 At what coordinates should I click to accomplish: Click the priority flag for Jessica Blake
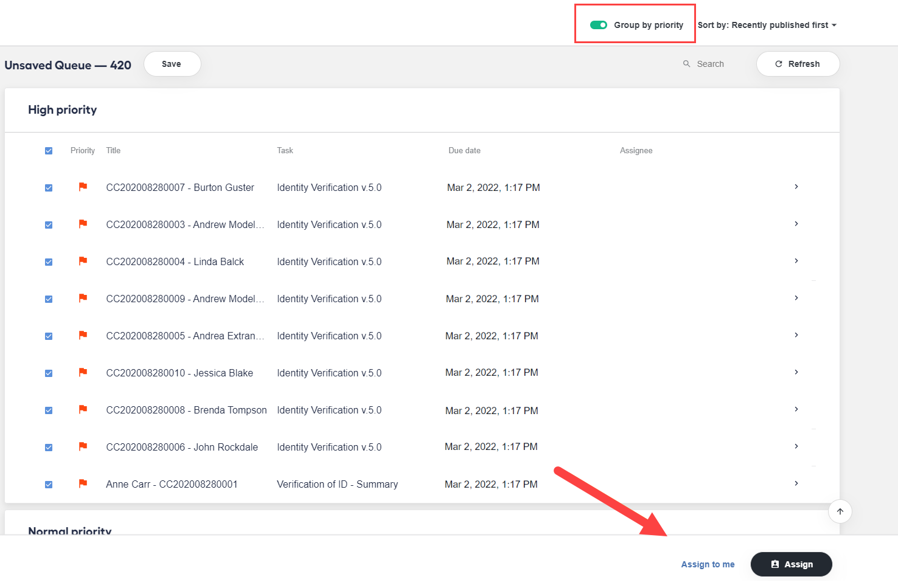pos(83,372)
